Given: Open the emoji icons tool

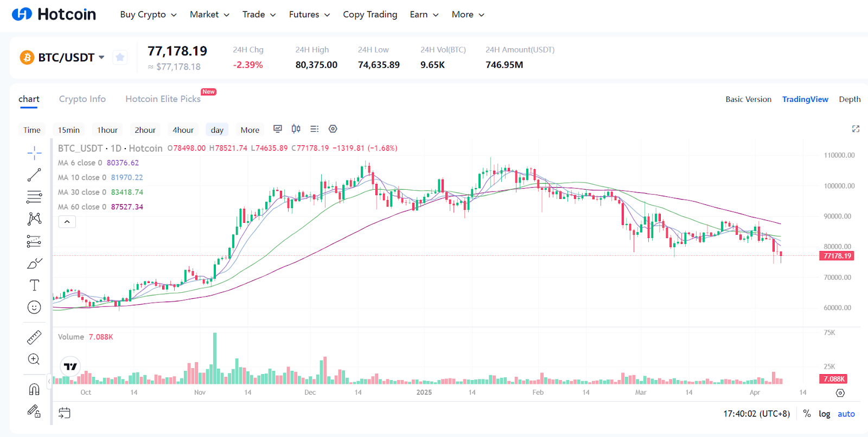Looking at the screenshot, I should tap(34, 307).
